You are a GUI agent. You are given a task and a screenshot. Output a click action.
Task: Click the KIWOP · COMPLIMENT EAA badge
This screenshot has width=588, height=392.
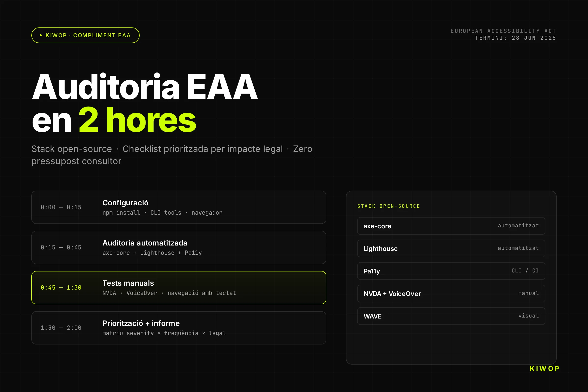pyautogui.click(x=85, y=35)
